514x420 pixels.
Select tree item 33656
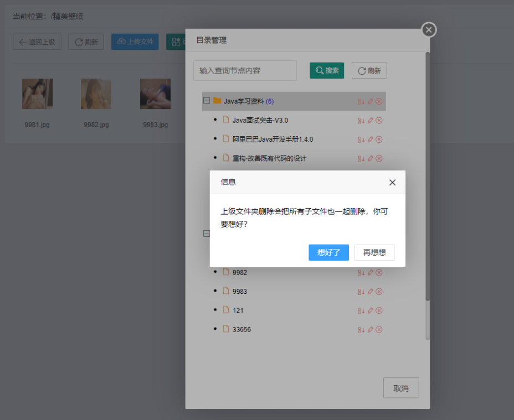[x=241, y=330]
